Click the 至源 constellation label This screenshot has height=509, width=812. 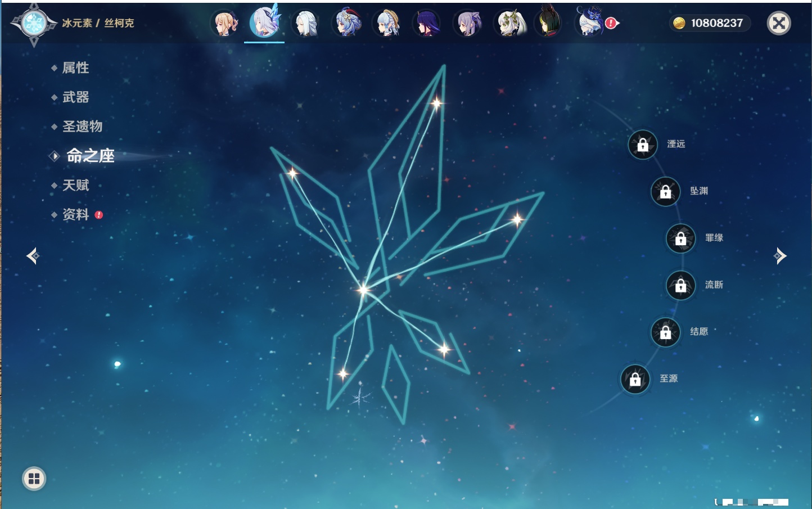pyautogui.click(x=669, y=379)
